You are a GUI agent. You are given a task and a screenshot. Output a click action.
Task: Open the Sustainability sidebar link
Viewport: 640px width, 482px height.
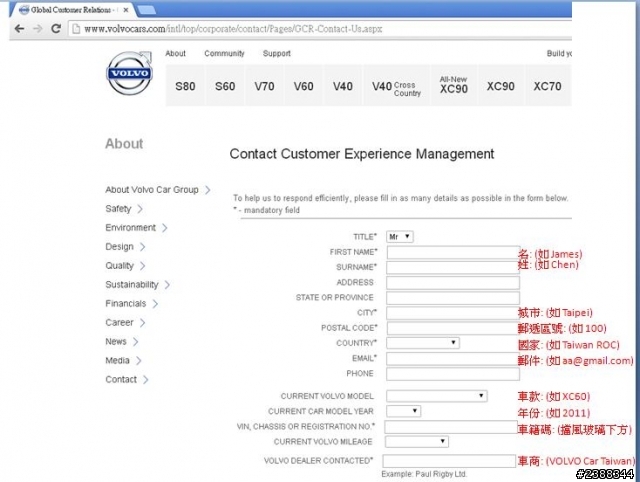click(132, 285)
